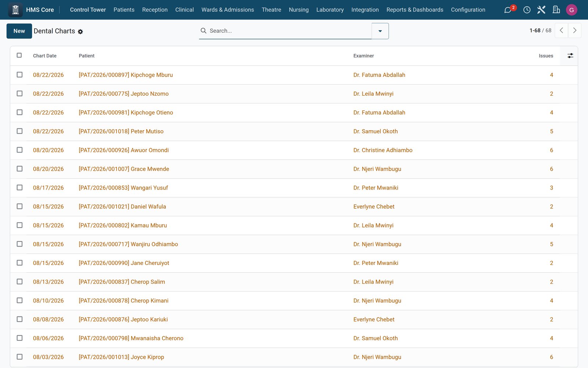This screenshot has width=588, height=368.
Task: Open the Reports & Dashboards menu
Action: (x=415, y=10)
